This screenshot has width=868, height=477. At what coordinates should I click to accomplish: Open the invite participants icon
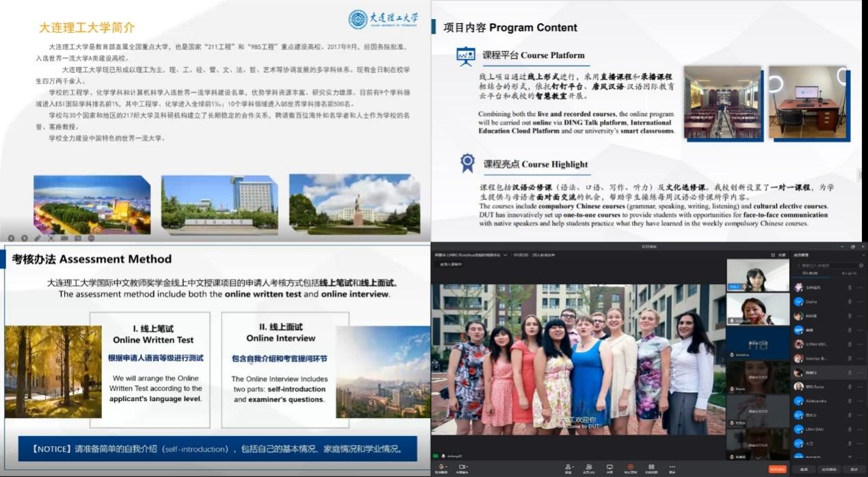(568, 467)
